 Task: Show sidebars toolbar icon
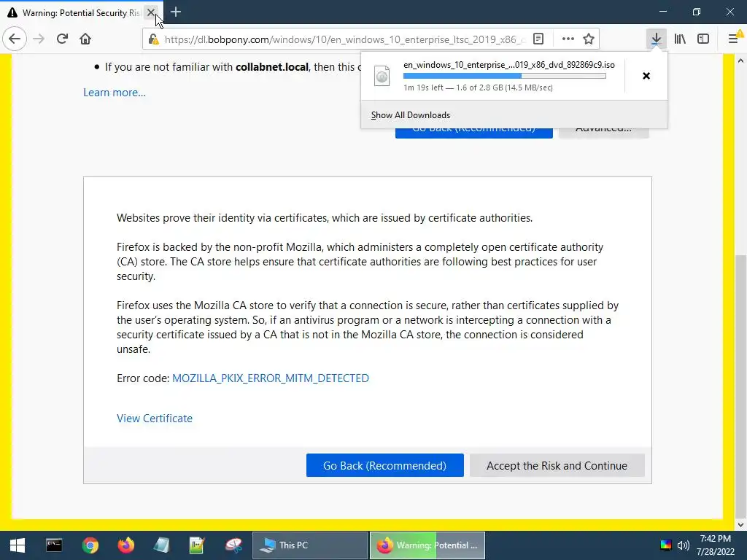coord(703,39)
